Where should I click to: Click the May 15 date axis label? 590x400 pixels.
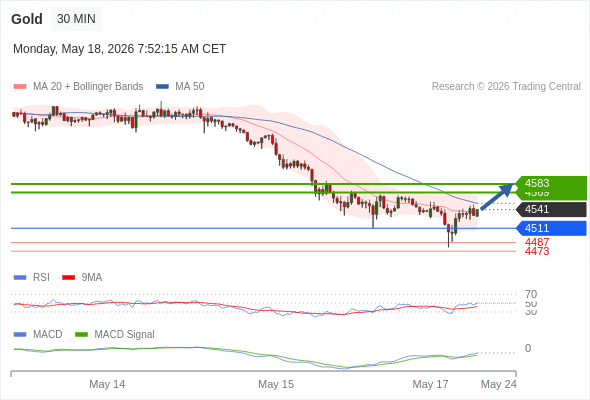276,384
